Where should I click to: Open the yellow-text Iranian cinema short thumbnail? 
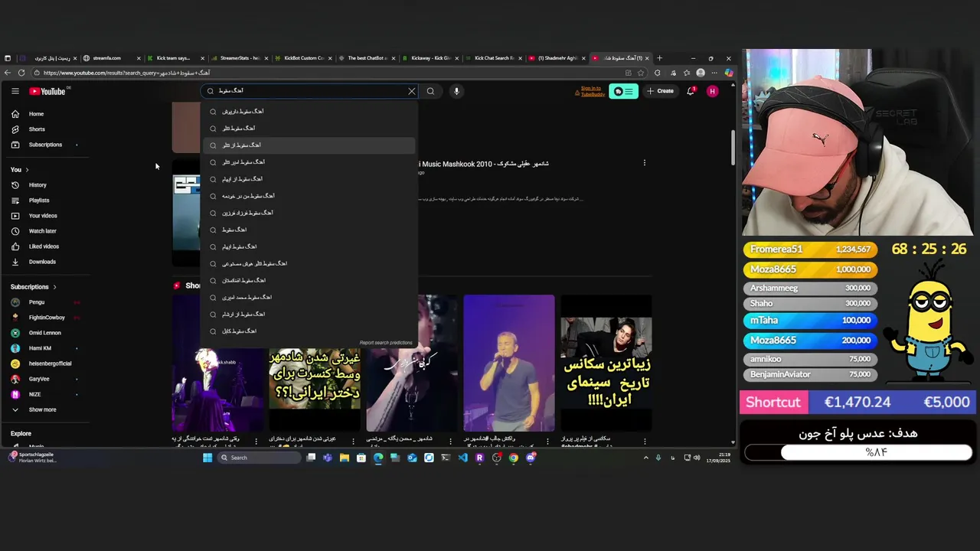pos(606,363)
